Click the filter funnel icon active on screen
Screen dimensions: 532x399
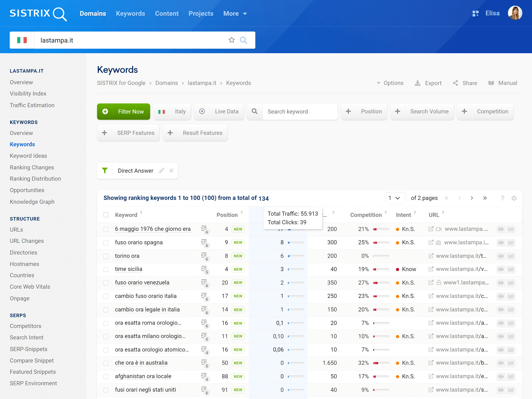(x=105, y=171)
